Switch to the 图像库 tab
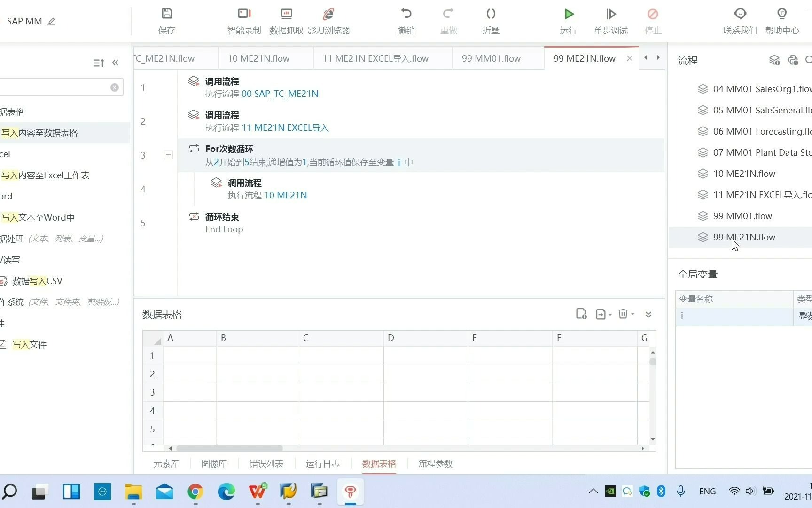The width and height of the screenshot is (812, 508). click(x=214, y=464)
